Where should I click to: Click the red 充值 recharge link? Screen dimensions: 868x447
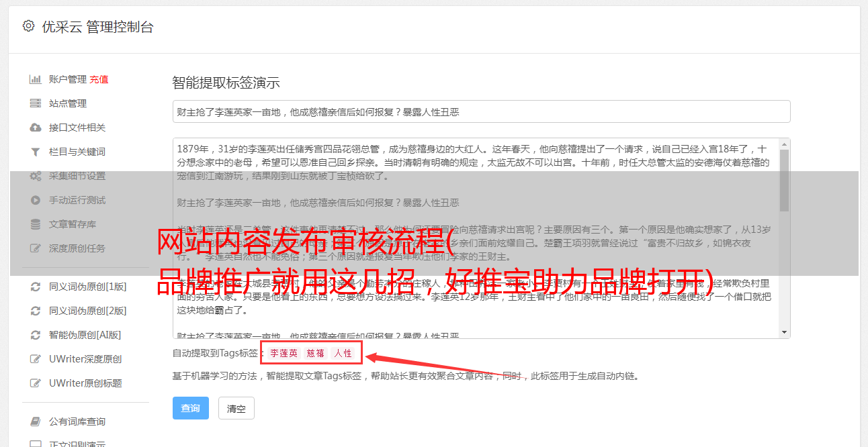99,79
